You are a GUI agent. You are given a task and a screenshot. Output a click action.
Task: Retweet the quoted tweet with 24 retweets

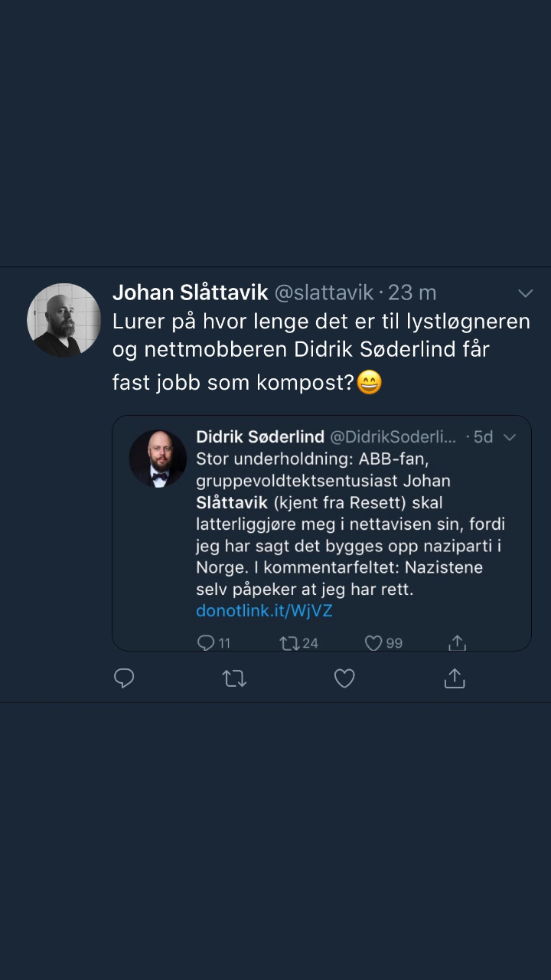(x=290, y=643)
